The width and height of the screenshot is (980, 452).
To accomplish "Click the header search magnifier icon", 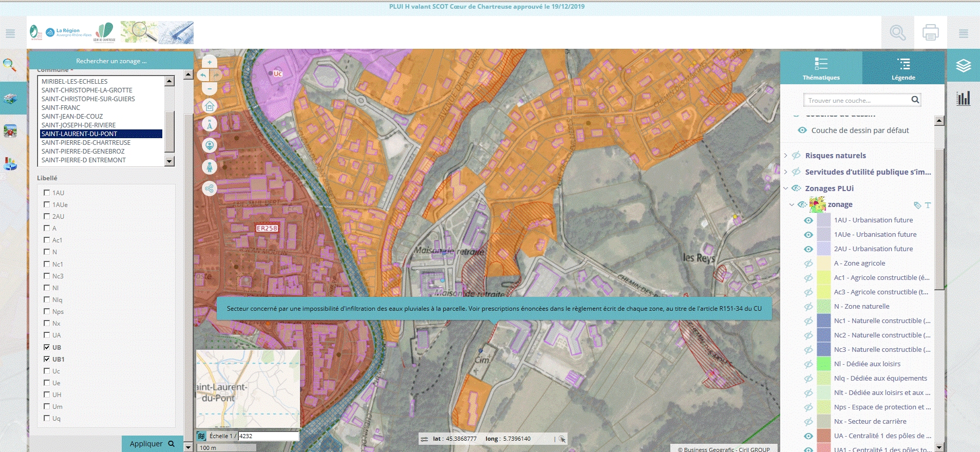I will point(898,33).
